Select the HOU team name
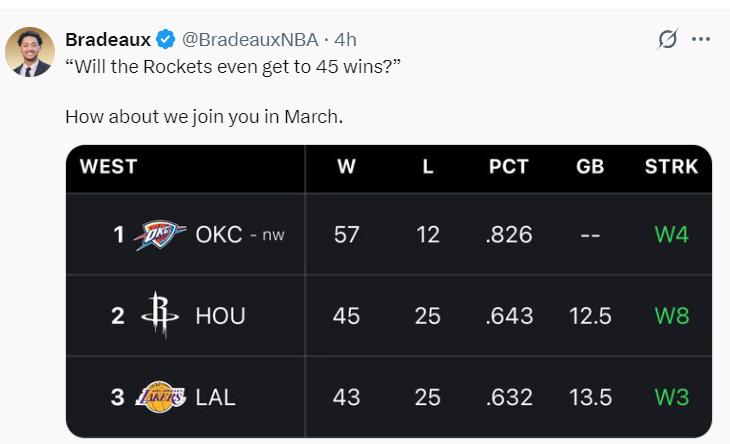This screenshot has height=444, width=730. tap(220, 316)
